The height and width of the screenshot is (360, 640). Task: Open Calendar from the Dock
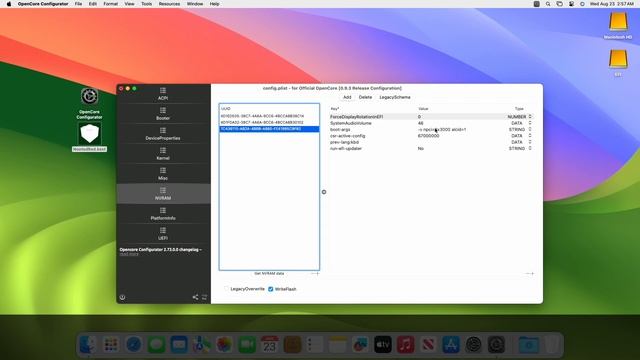269,345
